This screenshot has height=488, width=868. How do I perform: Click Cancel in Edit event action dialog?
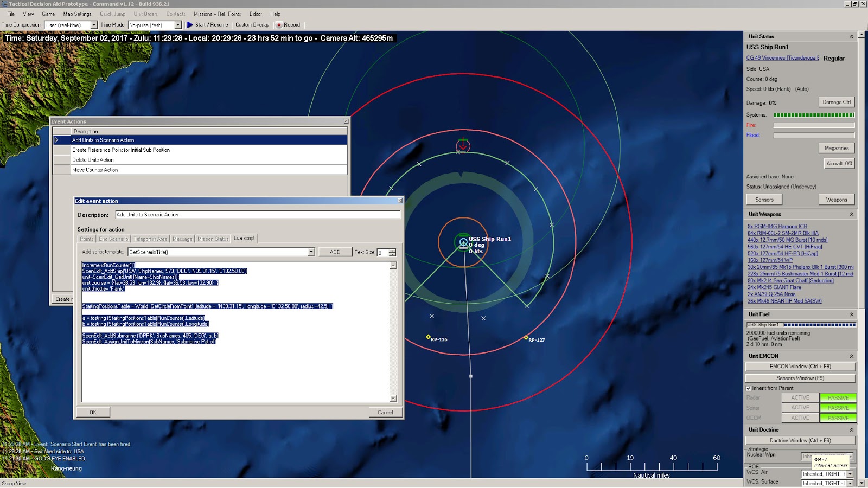(x=385, y=413)
